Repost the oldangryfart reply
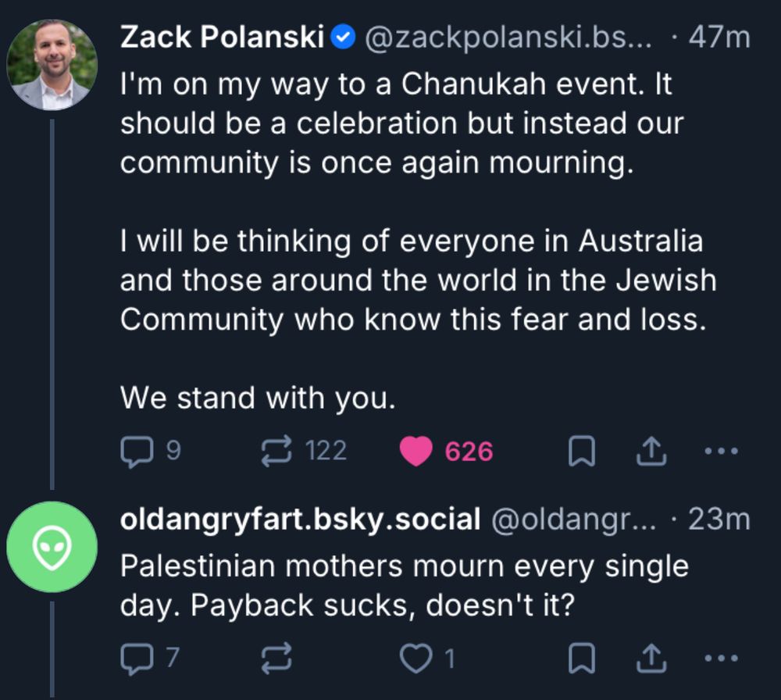Image resolution: width=781 pixels, height=700 pixels. tap(278, 660)
